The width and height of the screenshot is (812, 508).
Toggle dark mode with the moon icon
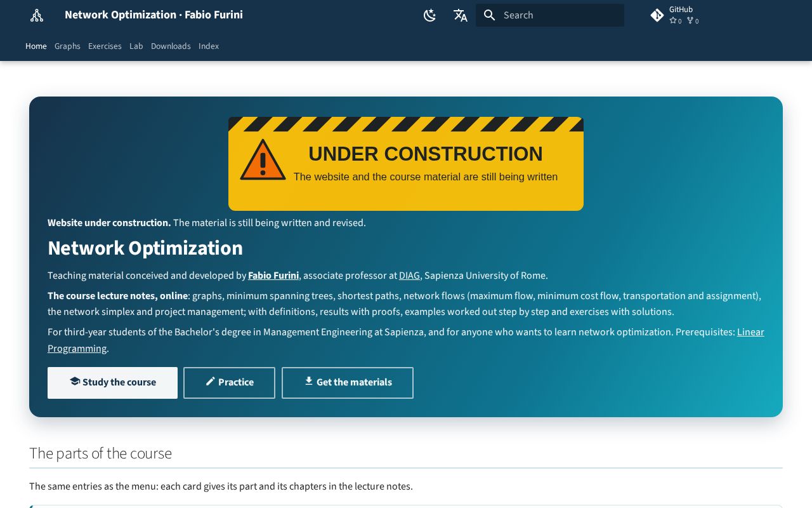coord(430,15)
